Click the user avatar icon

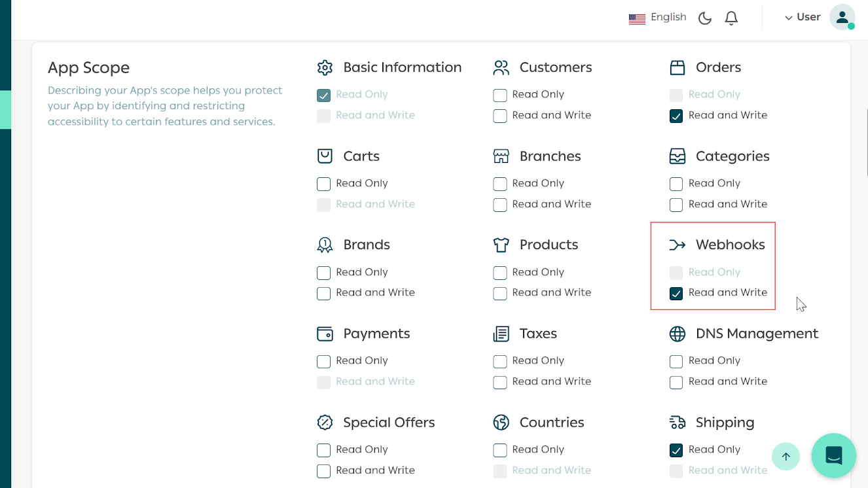(x=842, y=18)
